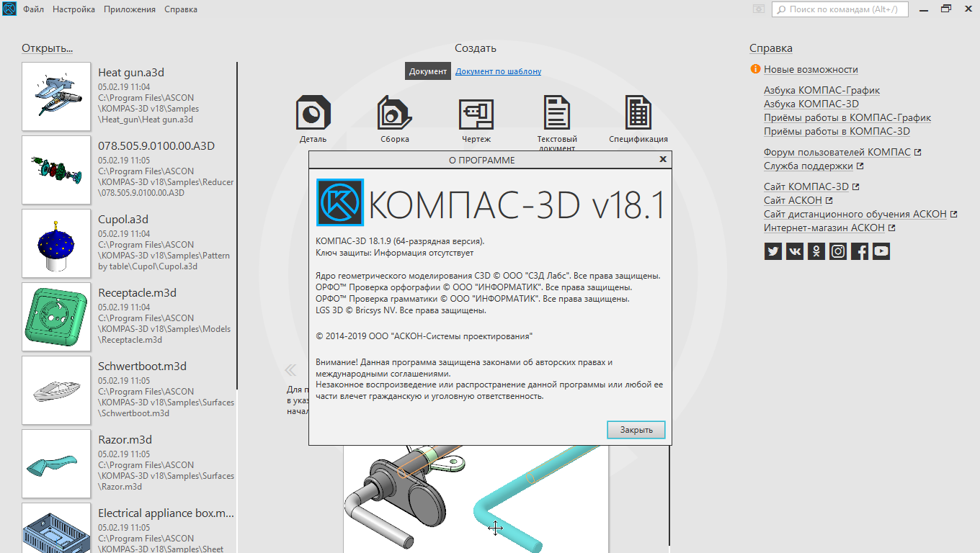Click the Деталь new part icon

pyautogui.click(x=313, y=113)
